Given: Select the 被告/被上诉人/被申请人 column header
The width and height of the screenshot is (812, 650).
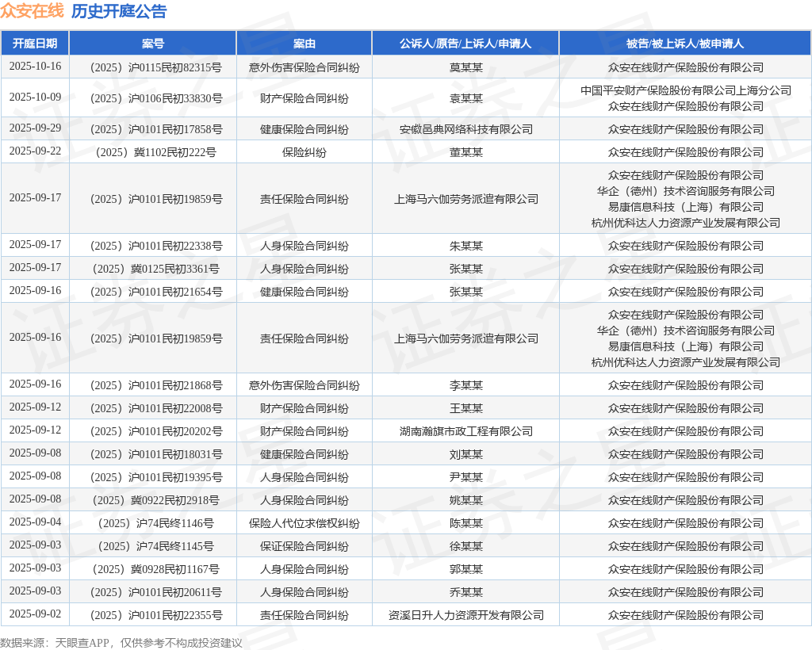Looking at the screenshot, I should click(685, 44).
